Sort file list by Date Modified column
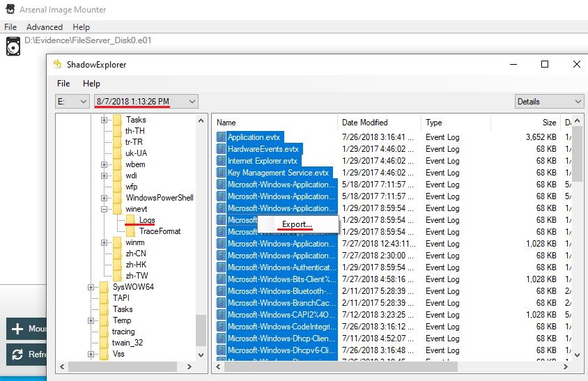Screen dimensions: 588x381 click(379, 123)
